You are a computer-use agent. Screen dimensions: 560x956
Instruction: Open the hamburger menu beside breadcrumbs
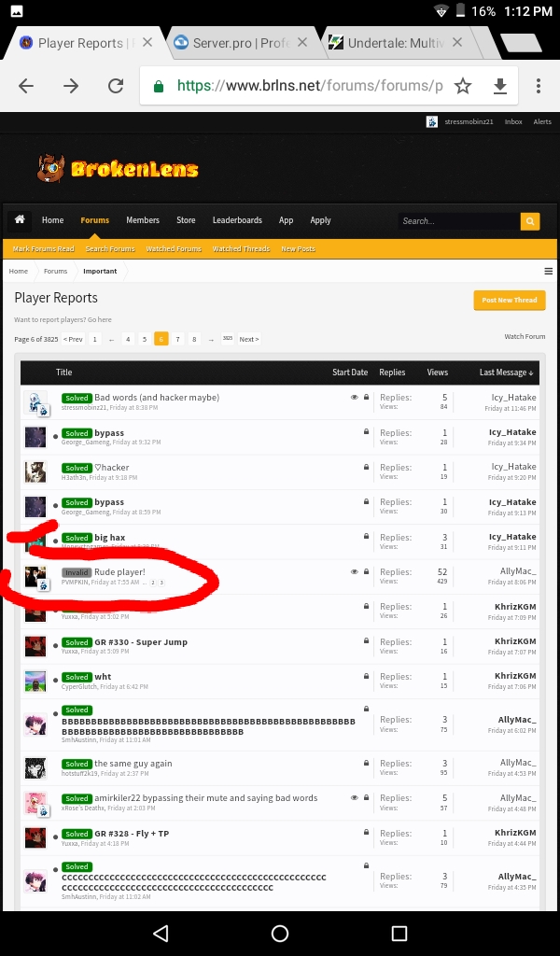tap(549, 272)
